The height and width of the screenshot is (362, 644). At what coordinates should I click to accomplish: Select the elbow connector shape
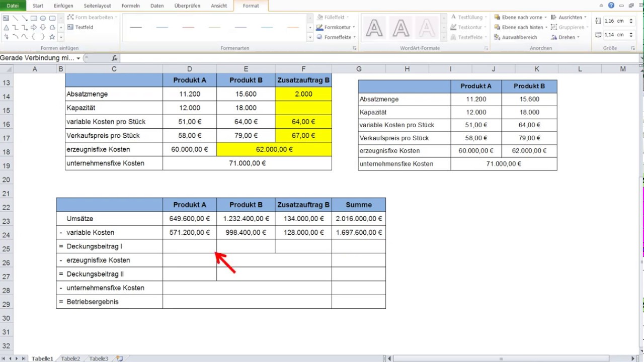[15, 28]
